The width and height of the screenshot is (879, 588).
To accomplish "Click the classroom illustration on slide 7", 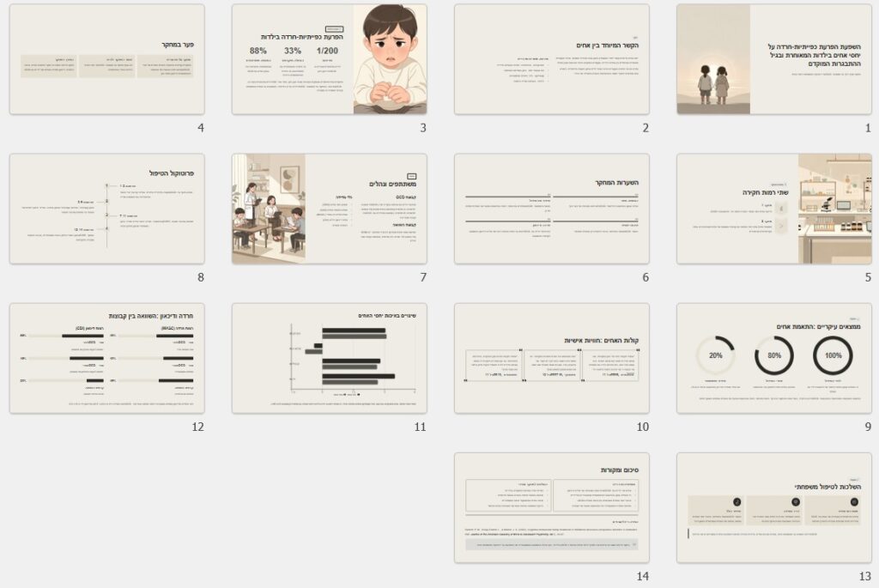I will point(268,209).
